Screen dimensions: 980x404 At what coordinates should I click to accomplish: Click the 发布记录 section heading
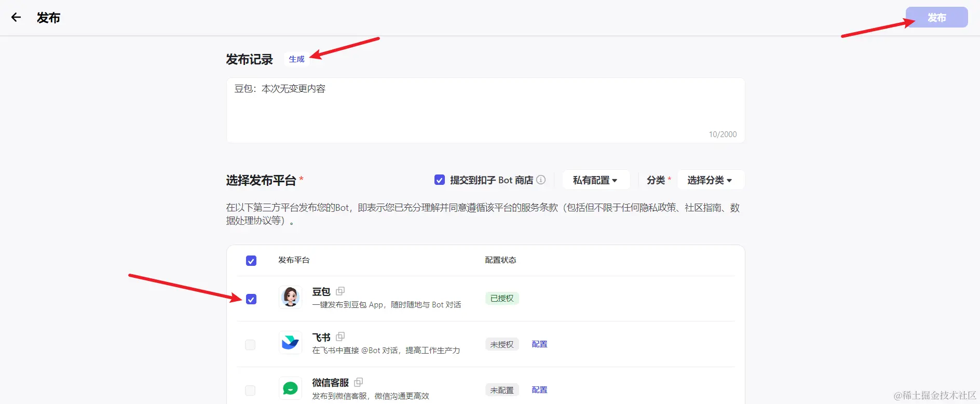tap(249, 60)
